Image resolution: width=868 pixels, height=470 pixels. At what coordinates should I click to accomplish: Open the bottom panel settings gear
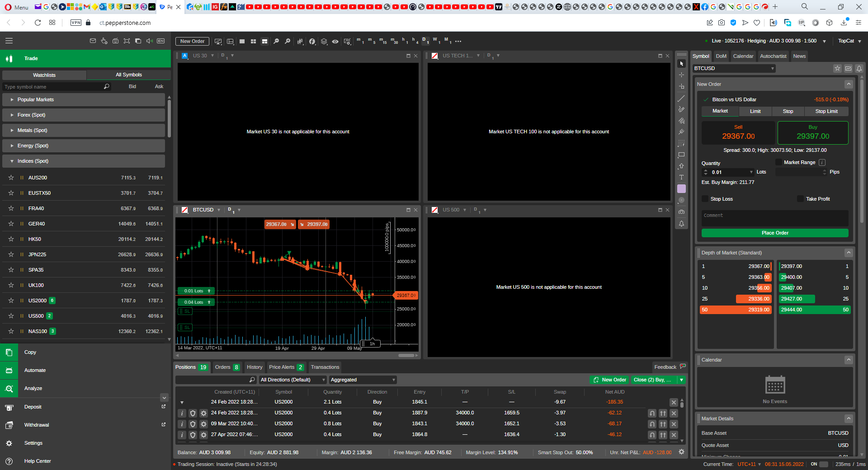[681, 452]
